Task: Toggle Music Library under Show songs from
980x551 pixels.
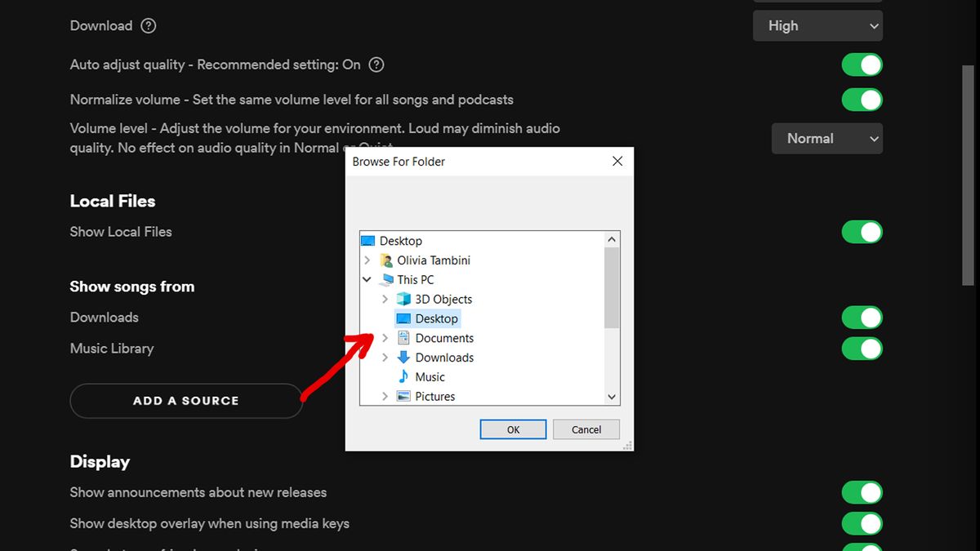Action: point(862,349)
